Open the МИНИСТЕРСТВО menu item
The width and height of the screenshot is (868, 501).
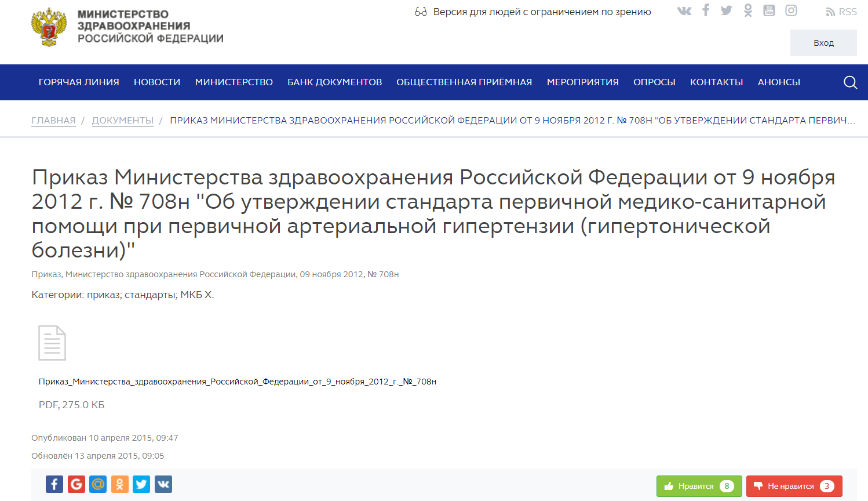coord(234,82)
